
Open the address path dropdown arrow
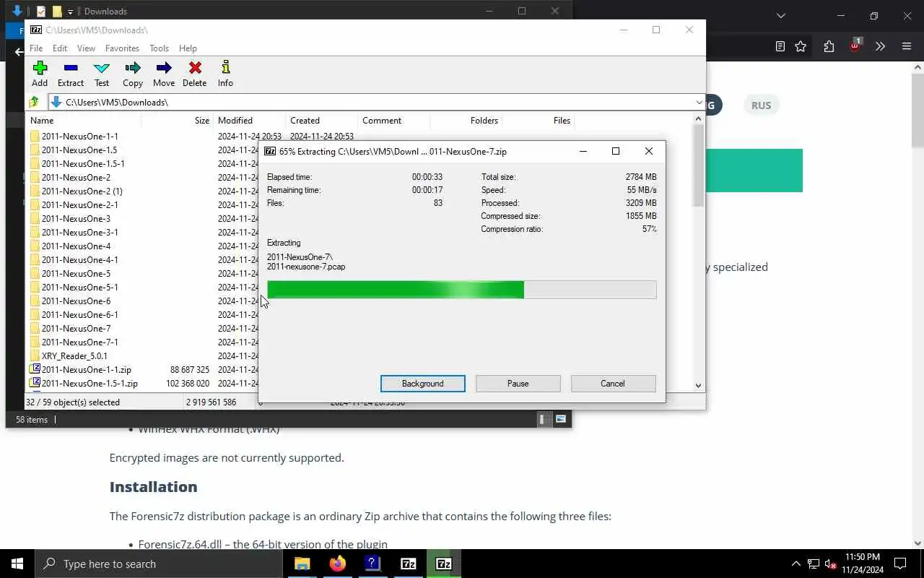[x=698, y=102]
